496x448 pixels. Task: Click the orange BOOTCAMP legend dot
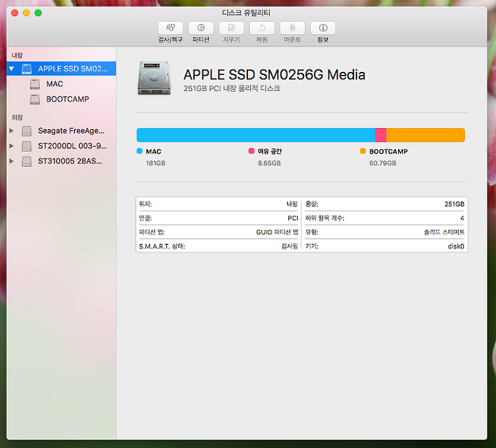coord(363,151)
